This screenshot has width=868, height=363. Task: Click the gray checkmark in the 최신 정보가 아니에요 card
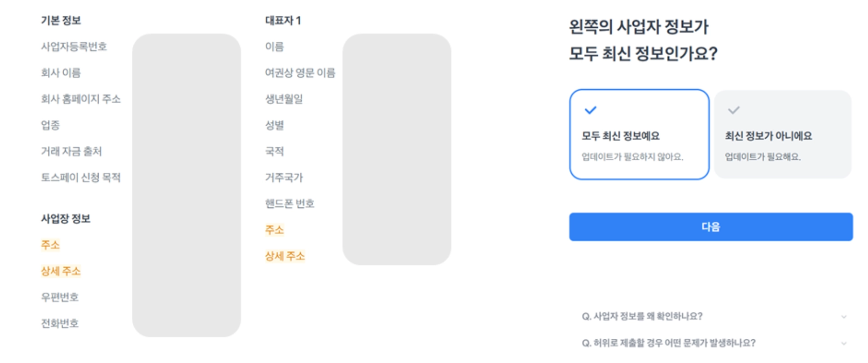coord(733,110)
